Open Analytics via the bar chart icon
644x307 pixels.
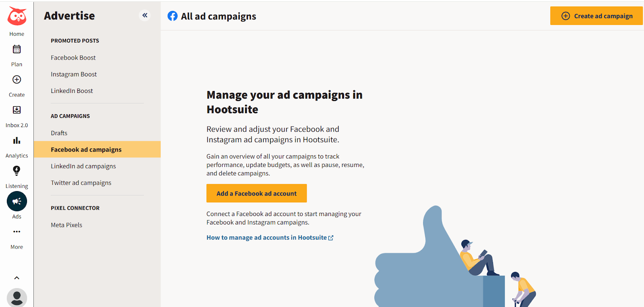coord(17,140)
